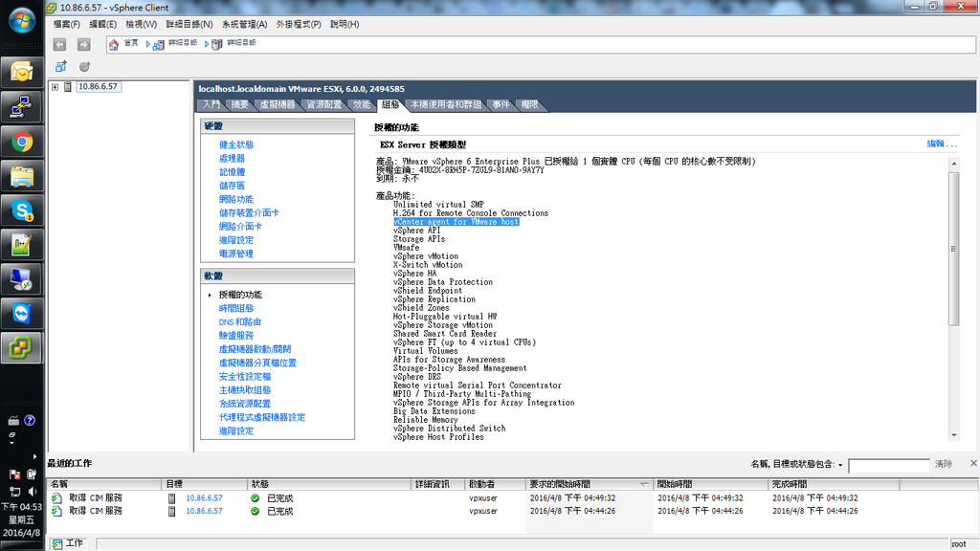Switch to the 摘要 tab
Viewport: 980px width, 551px height.
coord(239,105)
